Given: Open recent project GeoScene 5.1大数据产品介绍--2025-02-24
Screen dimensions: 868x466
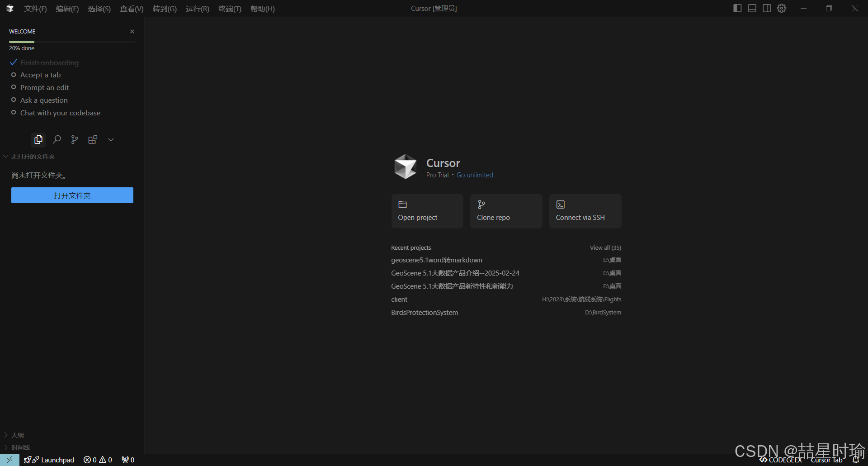Looking at the screenshot, I should click(x=506, y=273).
